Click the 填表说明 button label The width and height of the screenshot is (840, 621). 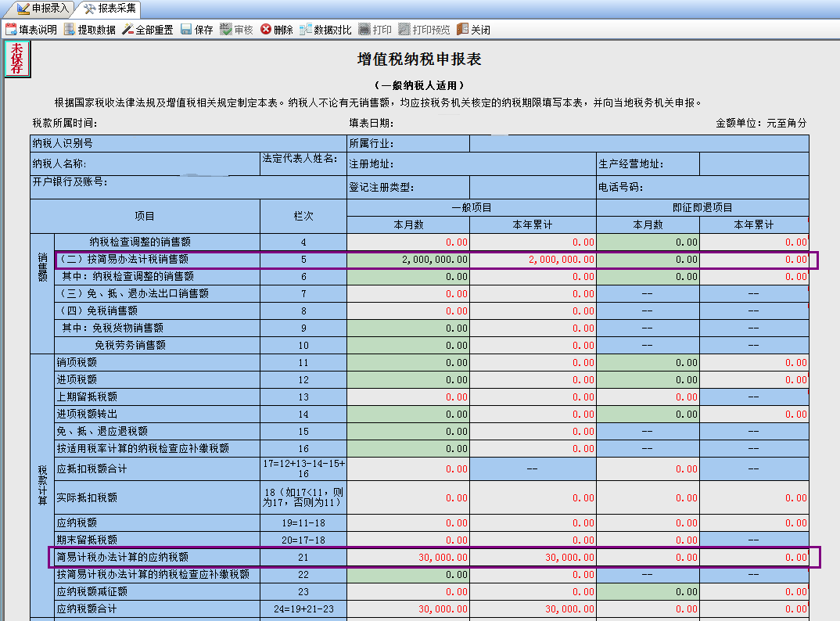click(38, 30)
